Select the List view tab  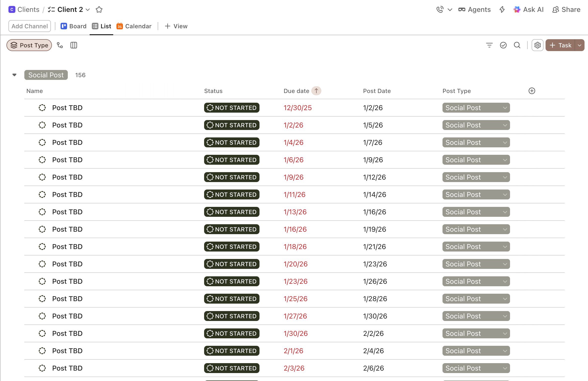[x=102, y=26]
